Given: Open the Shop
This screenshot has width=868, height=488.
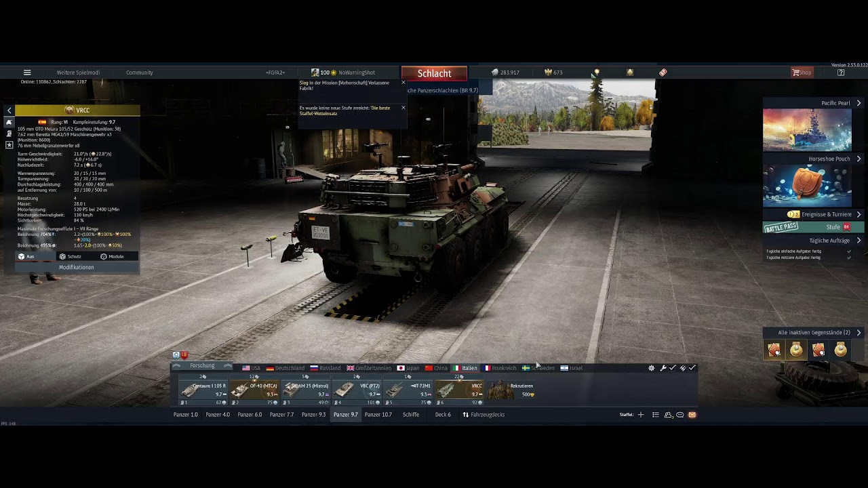Looking at the screenshot, I should 802,73.
